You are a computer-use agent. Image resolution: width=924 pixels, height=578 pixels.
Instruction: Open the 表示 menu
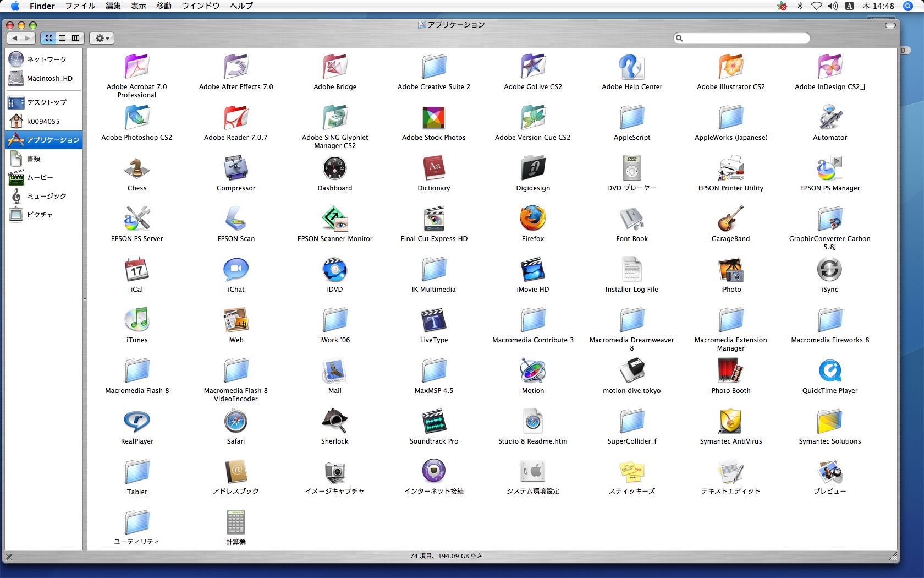coord(139,6)
